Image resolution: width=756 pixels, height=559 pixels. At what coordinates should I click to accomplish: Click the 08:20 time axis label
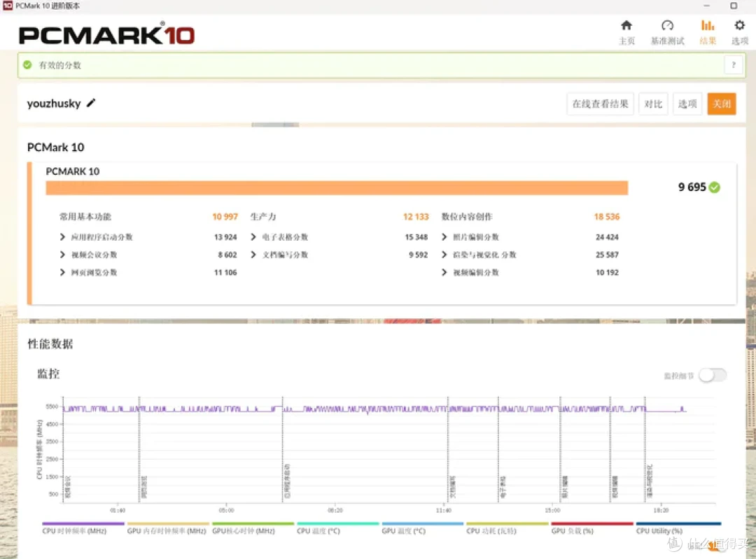click(x=335, y=510)
